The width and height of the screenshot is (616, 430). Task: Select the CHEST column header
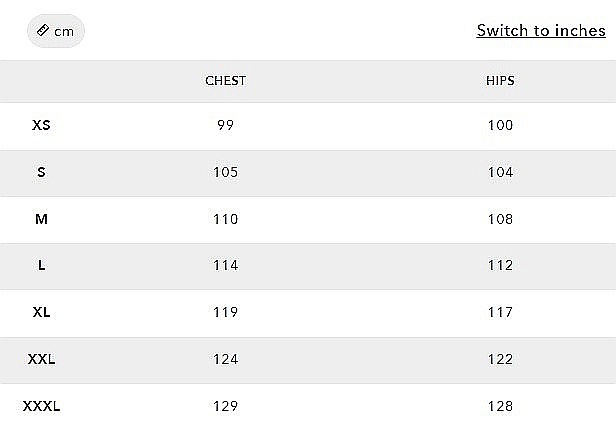click(225, 80)
